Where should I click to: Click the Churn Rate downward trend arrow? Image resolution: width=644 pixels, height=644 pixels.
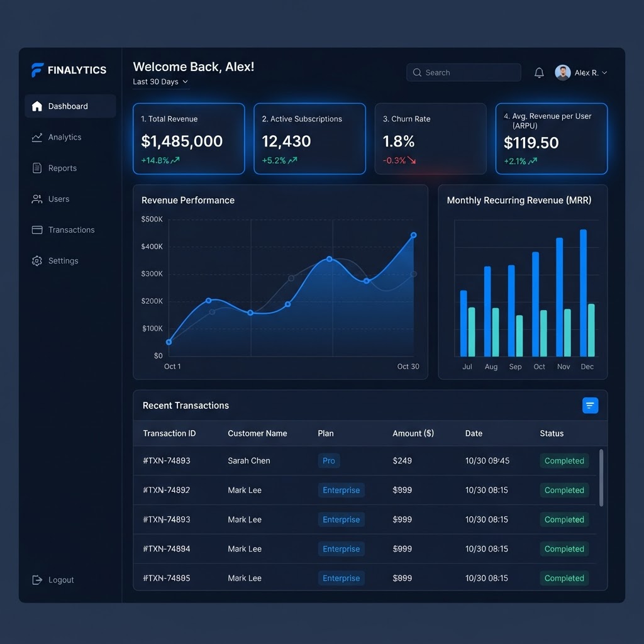[x=411, y=160]
